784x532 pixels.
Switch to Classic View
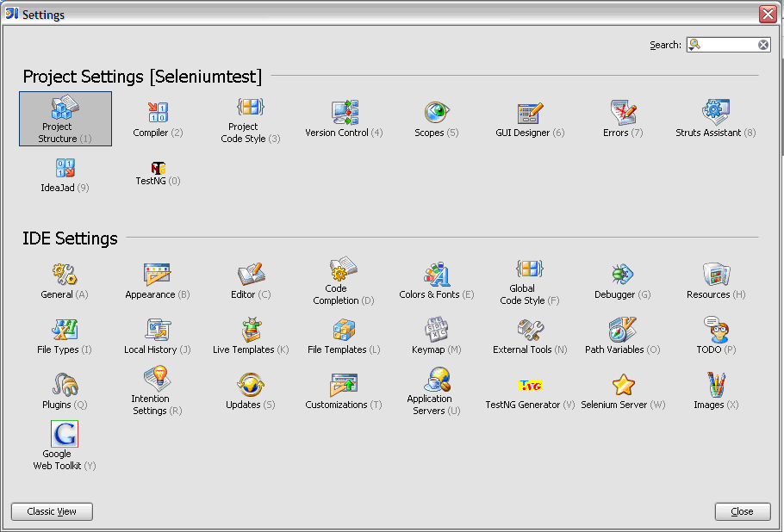[52, 511]
